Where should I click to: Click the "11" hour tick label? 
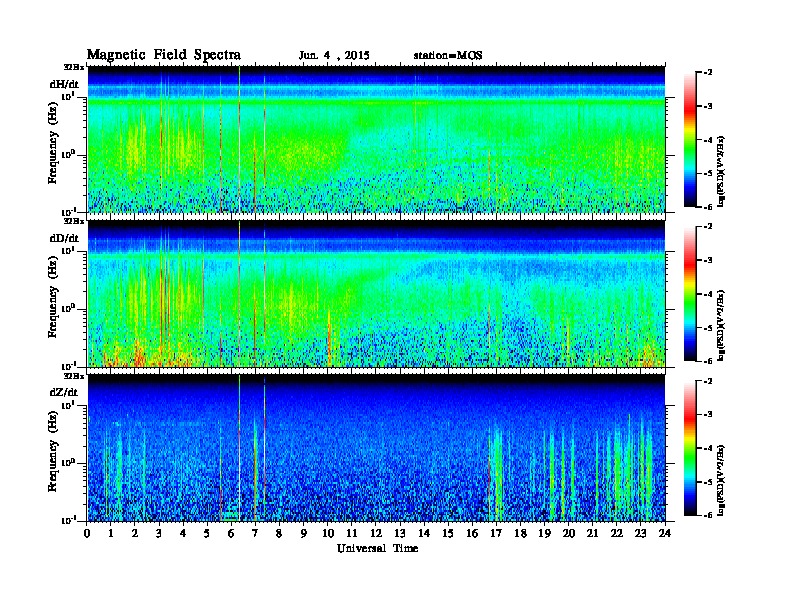point(352,533)
